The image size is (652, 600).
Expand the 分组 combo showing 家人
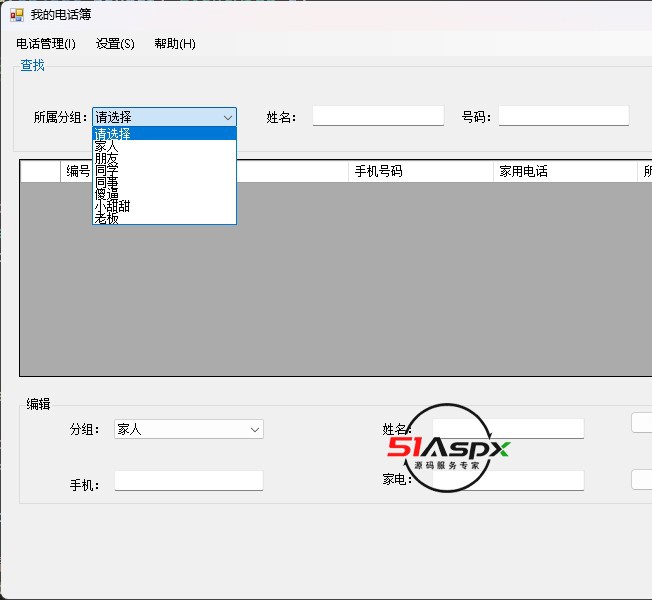point(255,430)
